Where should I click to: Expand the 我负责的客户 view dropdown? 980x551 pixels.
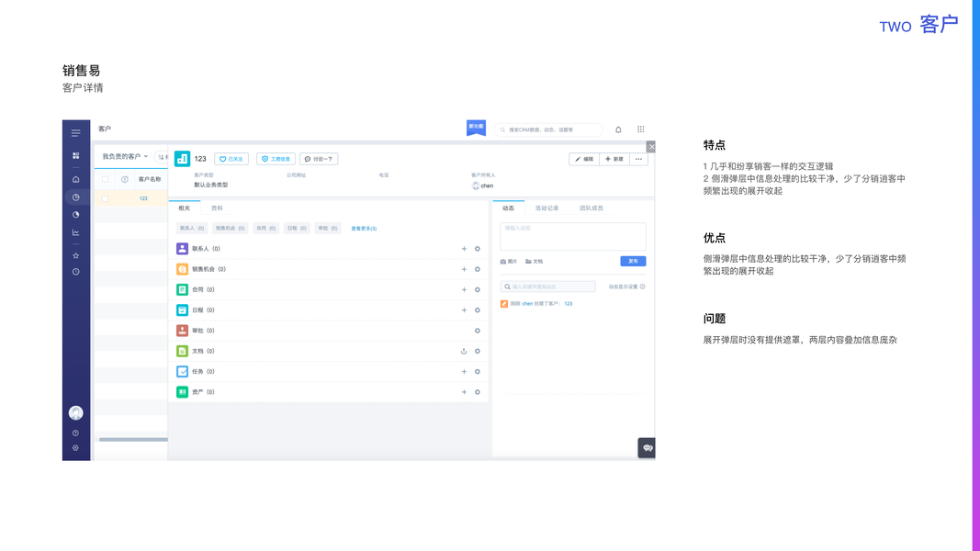[125, 157]
